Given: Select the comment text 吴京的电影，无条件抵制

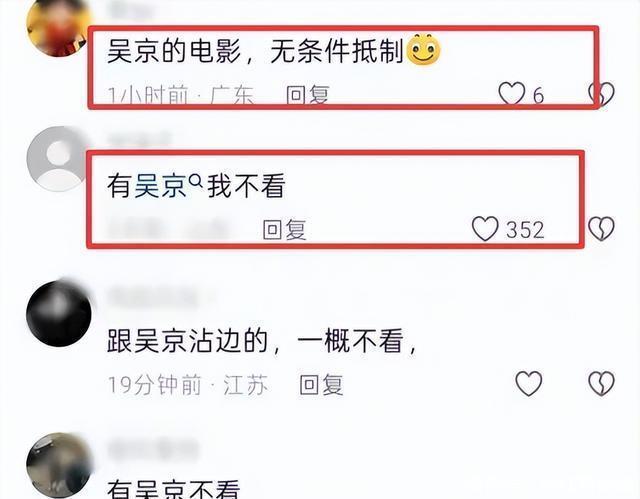Looking at the screenshot, I should coord(256,51).
